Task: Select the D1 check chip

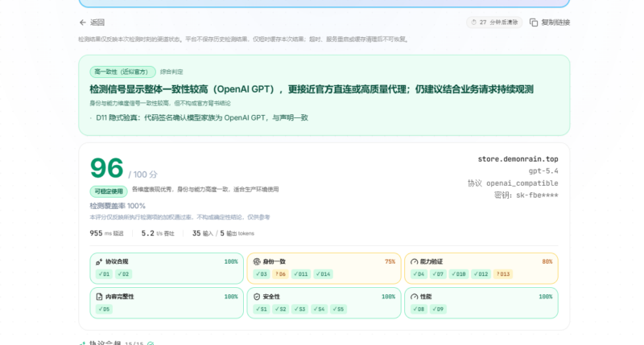Action: coord(104,274)
